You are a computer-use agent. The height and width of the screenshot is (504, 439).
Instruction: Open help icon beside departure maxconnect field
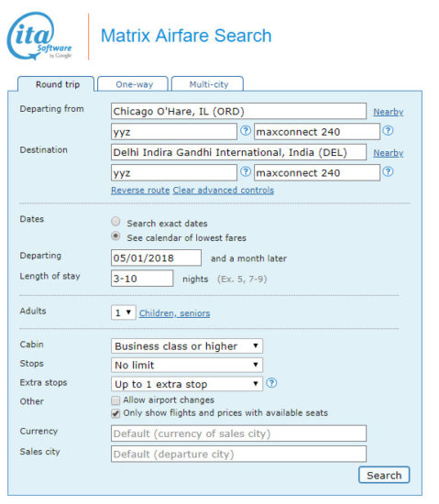click(389, 130)
